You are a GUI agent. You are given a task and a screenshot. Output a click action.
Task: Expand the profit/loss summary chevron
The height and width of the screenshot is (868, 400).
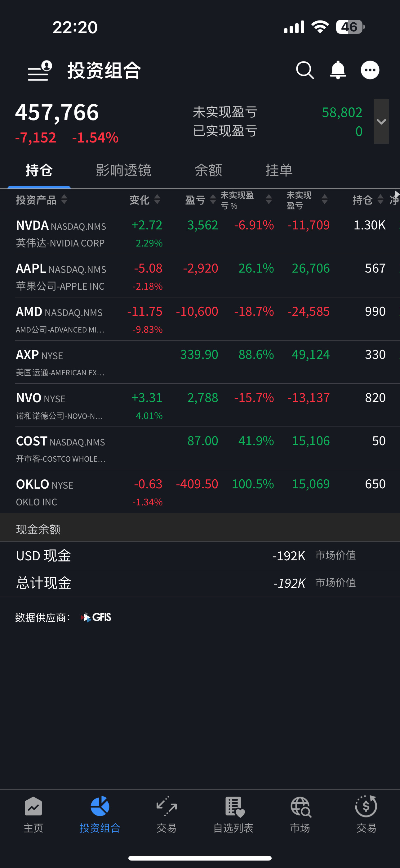point(381,121)
